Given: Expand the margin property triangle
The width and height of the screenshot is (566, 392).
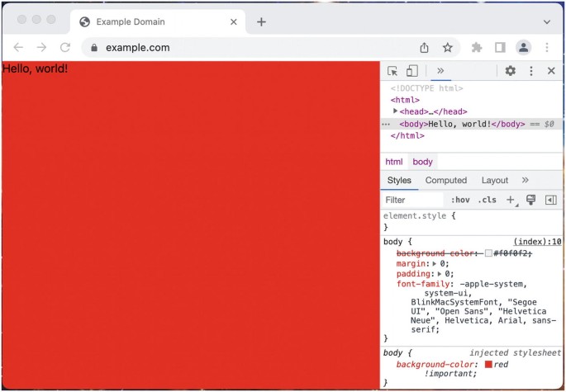Looking at the screenshot, I should 435,263.
